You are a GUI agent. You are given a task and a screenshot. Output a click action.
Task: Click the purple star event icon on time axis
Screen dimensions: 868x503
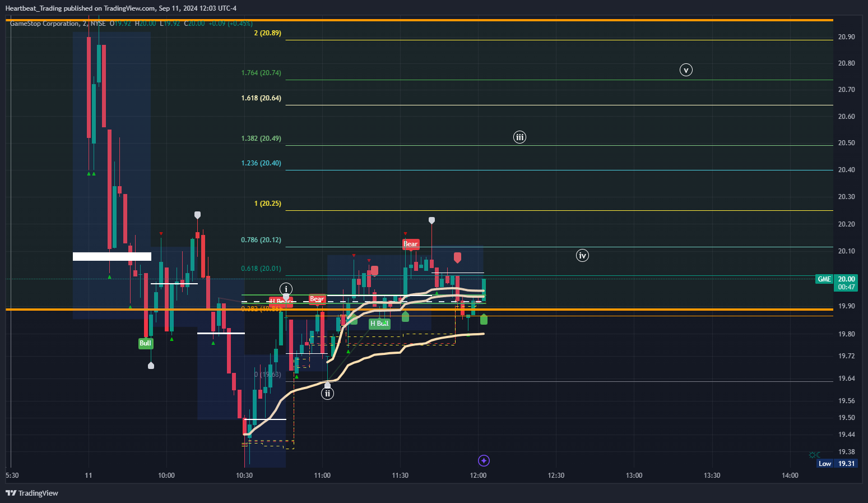[x=484, y=461]
